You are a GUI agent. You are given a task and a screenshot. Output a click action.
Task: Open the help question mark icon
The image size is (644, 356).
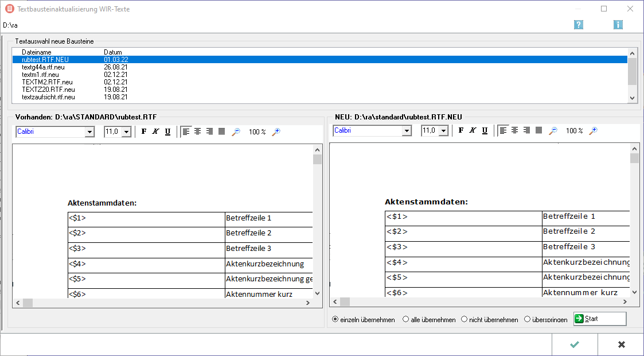[579, 25]
